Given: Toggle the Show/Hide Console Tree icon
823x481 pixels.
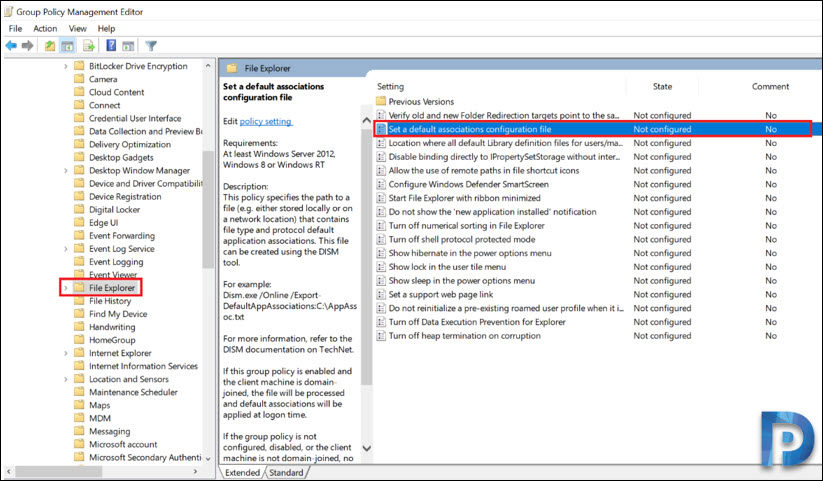Looking at the screenshot, I should click(x=67, y=46).
